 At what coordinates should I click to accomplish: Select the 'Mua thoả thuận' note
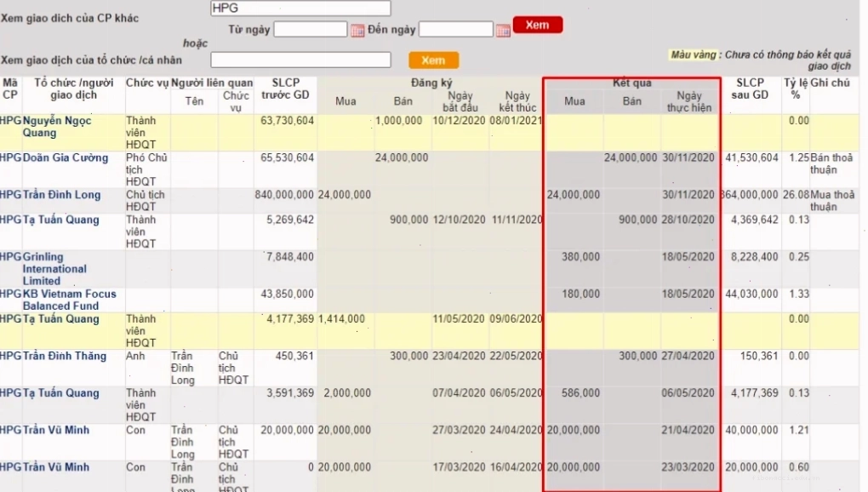(x=832, y=201)
